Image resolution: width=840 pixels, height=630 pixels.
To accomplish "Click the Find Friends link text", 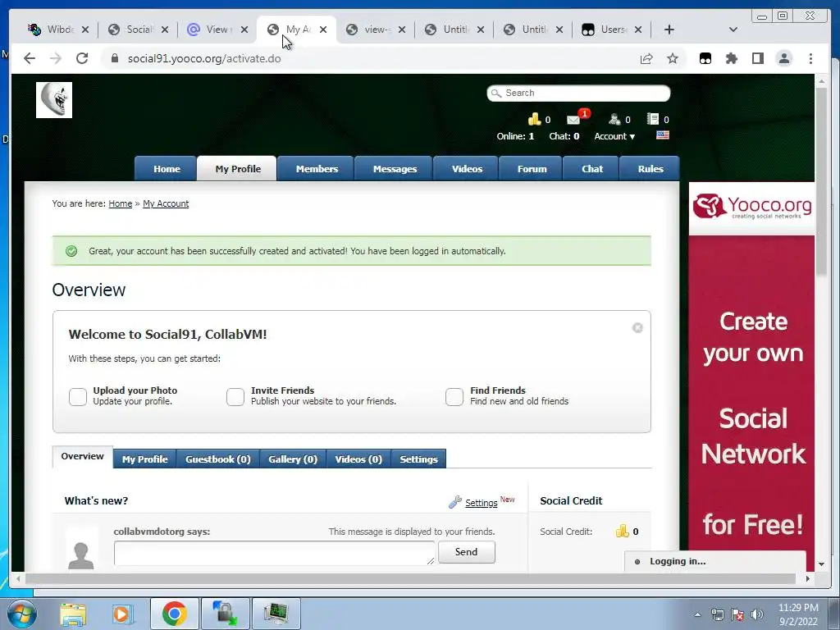I will pos(498,390).
